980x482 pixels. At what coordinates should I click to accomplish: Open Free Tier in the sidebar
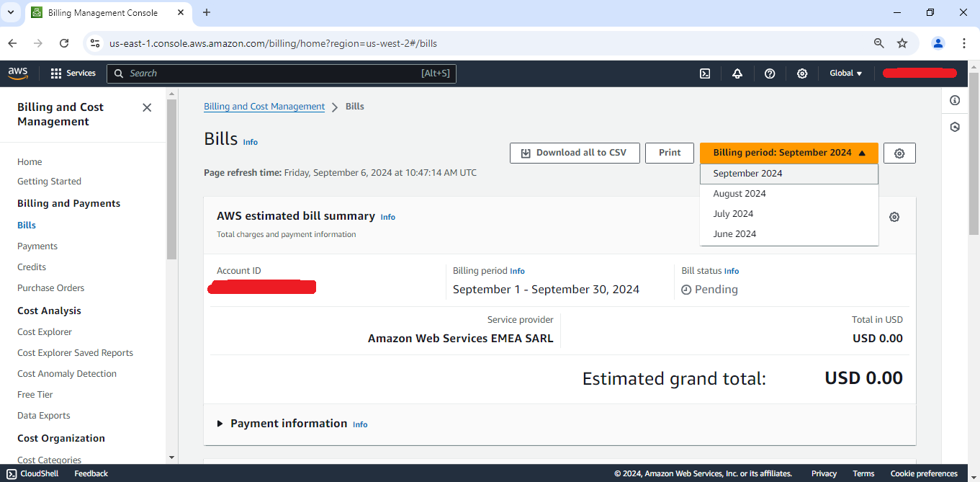coord(35,395)
